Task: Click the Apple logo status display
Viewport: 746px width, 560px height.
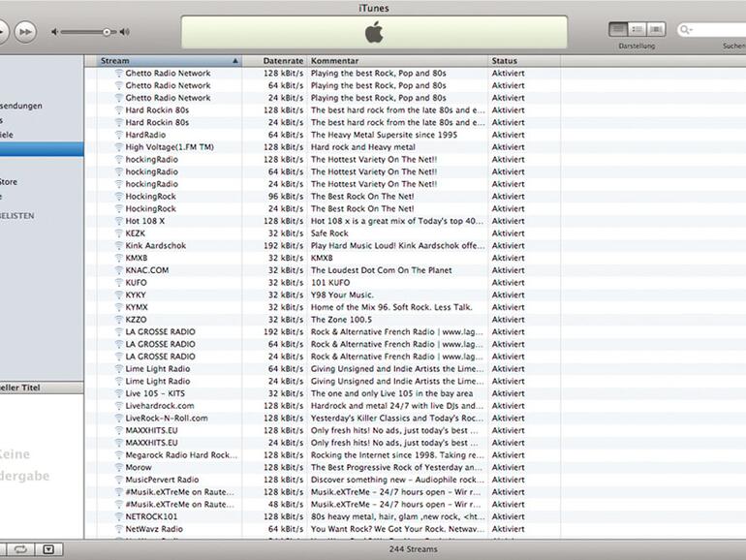Action: pos(374,32)
